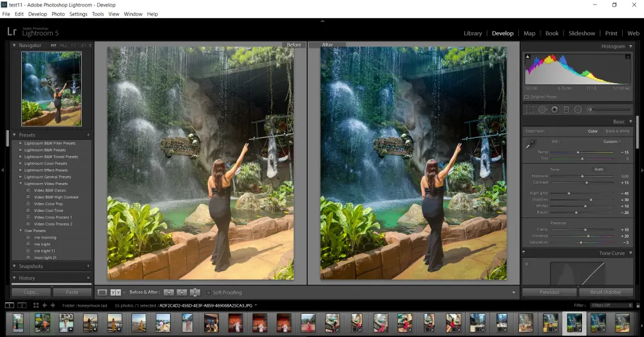Toggle highlight clipping indicator in histogram

tap(627, 57)
